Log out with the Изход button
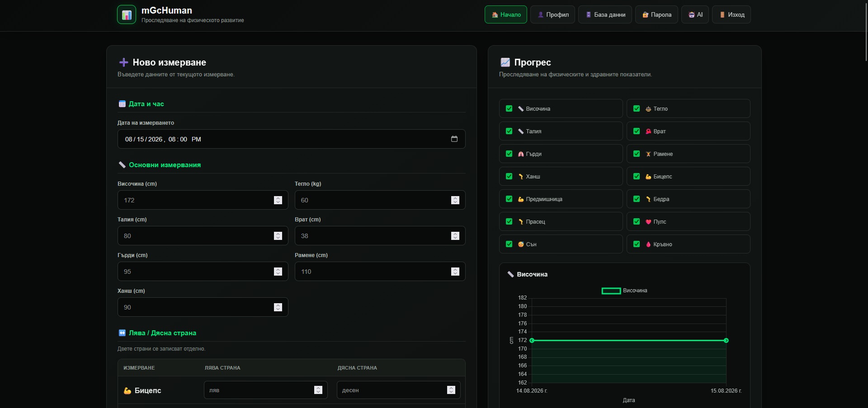The width and height of the screenshot is (868, 408). coord(731,14)
